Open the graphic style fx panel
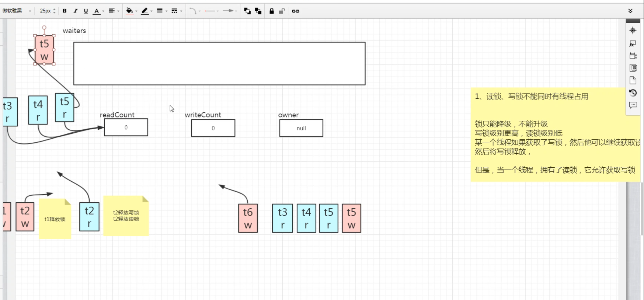 tap(633, 43)
